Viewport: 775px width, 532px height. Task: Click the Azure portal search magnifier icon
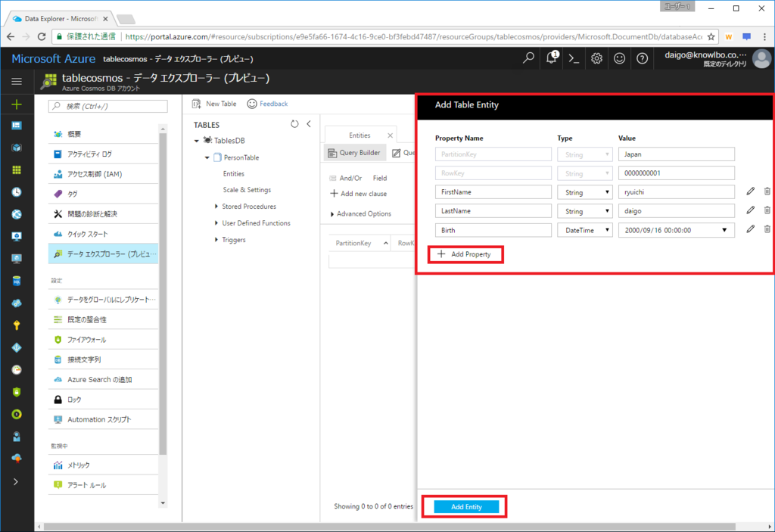pos(528,58)
